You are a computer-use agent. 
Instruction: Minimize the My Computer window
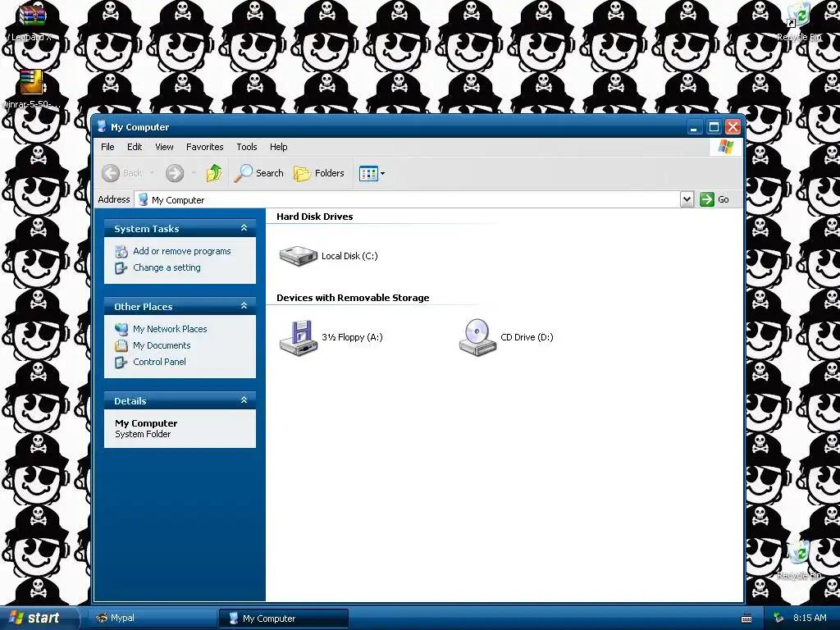pyautogui.click(x=694, y=127)
